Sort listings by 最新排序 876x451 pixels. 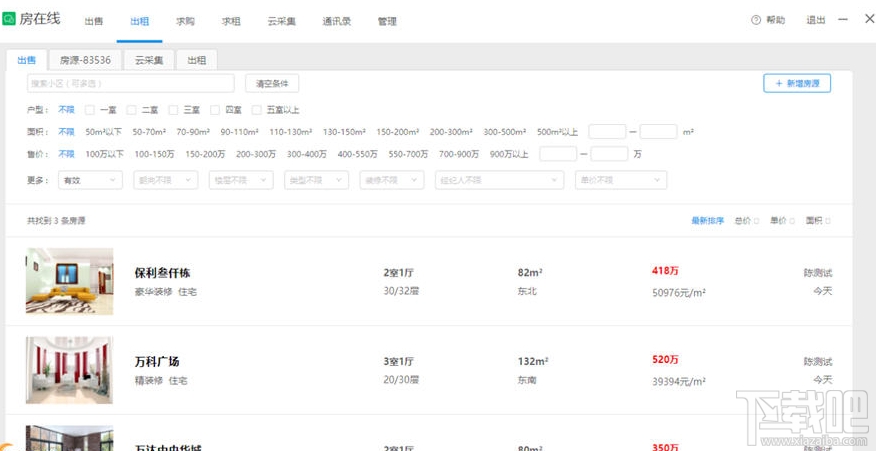708,221
